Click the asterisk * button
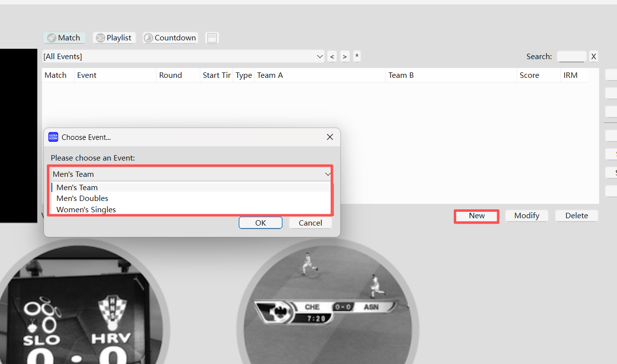The height and width of the screenshot is (364, 617). point(357,57)
